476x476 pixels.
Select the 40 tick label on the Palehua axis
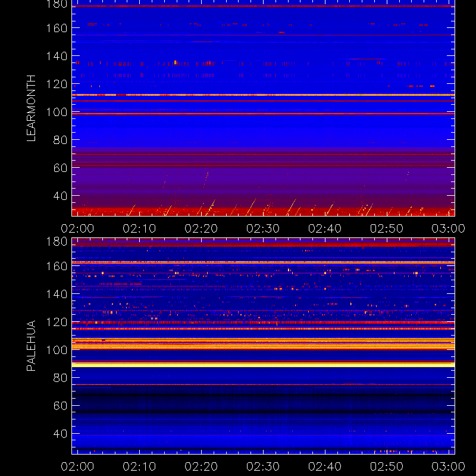[60, 434]
